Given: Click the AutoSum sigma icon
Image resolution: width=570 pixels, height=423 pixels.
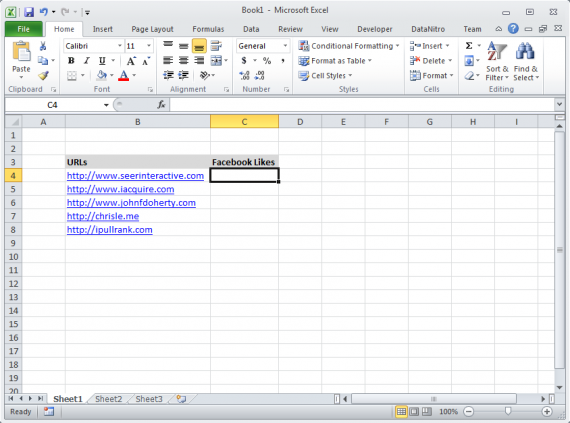Looking at the screenshot, I should click(469, 46).
